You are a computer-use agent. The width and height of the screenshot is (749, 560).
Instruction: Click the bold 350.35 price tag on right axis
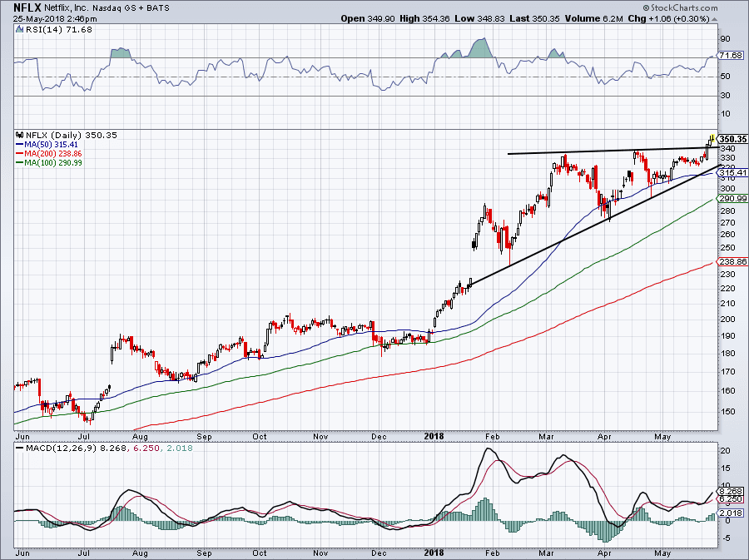coord(733,139)
